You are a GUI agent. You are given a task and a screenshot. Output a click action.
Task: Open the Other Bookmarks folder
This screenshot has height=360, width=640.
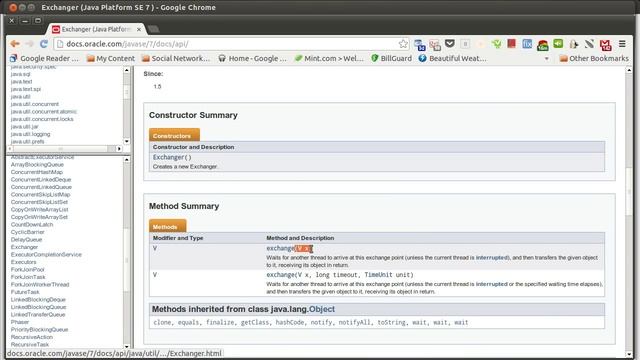tap(594, 58)
